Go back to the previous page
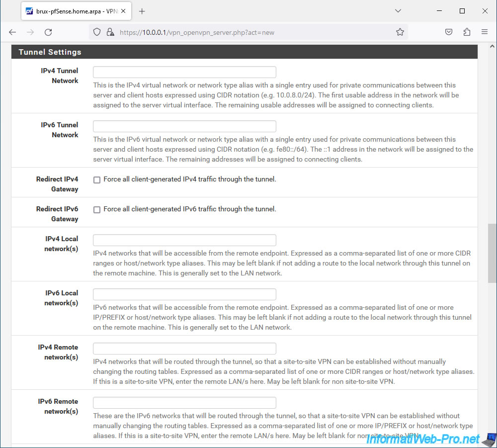Viewport: 497px width, 448px height. click(12, 32)
